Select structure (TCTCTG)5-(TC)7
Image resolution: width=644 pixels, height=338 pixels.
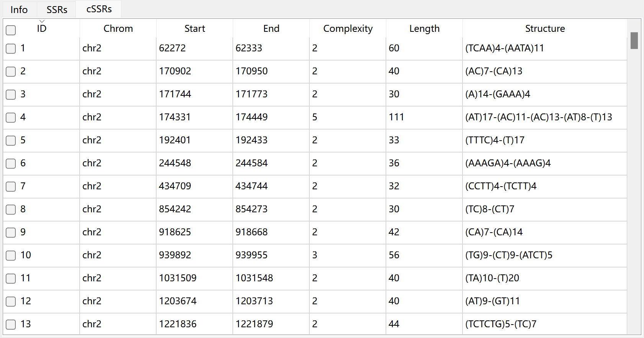point(545,324)
